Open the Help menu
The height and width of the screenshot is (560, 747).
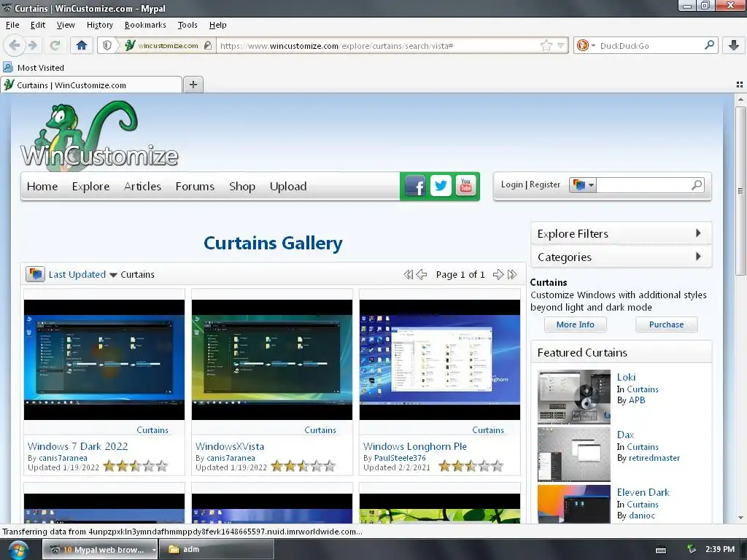pos(217,25)
